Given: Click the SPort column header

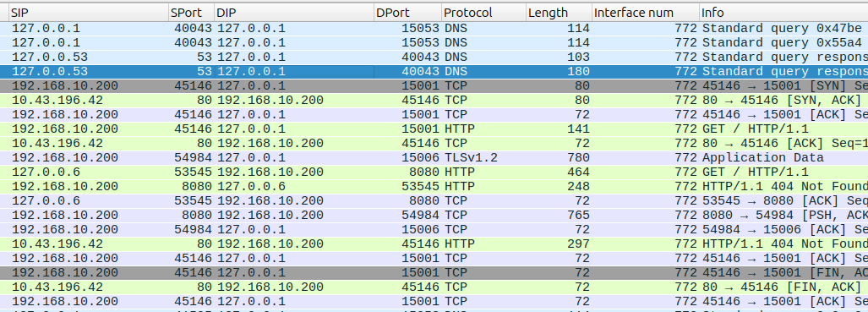Looking at the screenshot, I should (192, 12).
